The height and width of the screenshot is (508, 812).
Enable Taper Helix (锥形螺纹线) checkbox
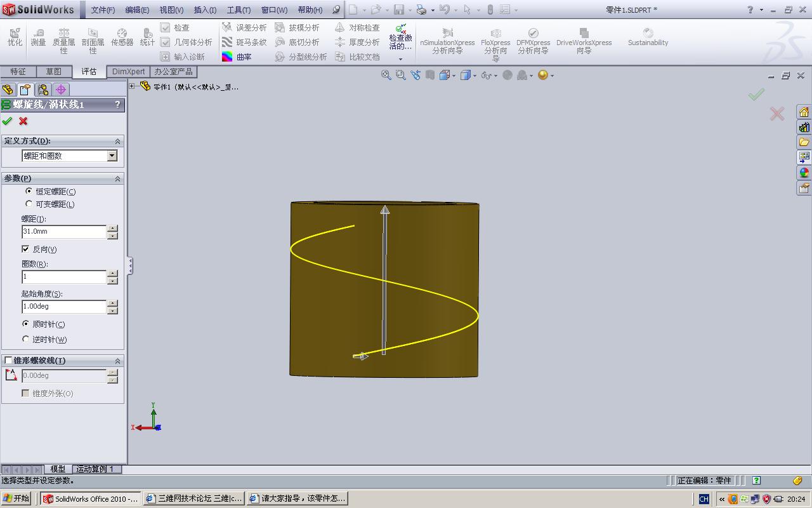(x=8, y=361)
